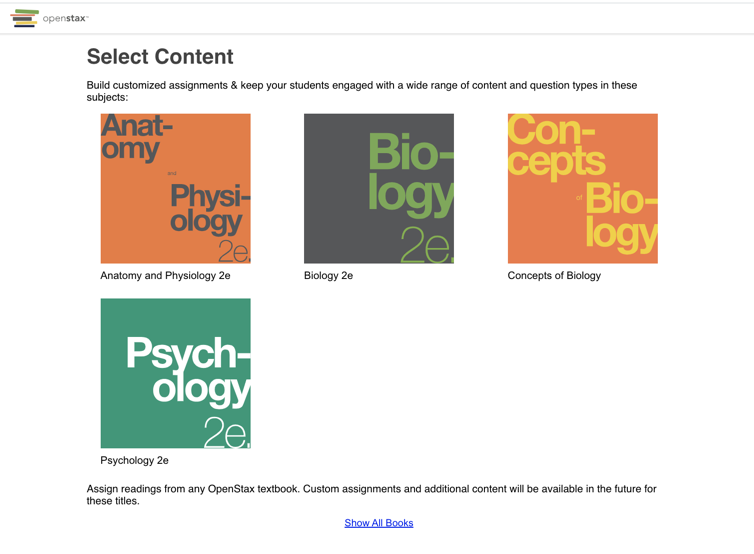Click yellow "Concepts" lettering on the orange cover
The height and width of the screenshot is (554, 754).
[x=555, y=145]
